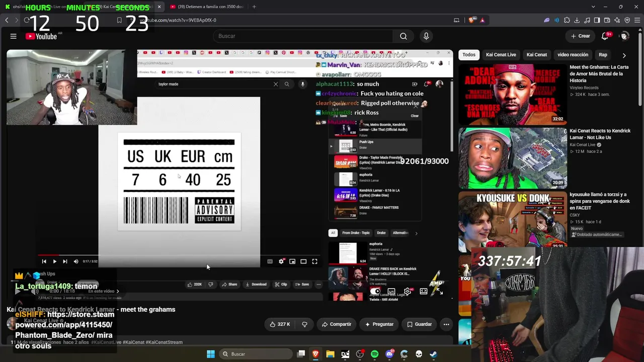This screenshot has width=644, height=362.
Task: Open the YouTube account avatar menu
Action: (x=624, y=36)
